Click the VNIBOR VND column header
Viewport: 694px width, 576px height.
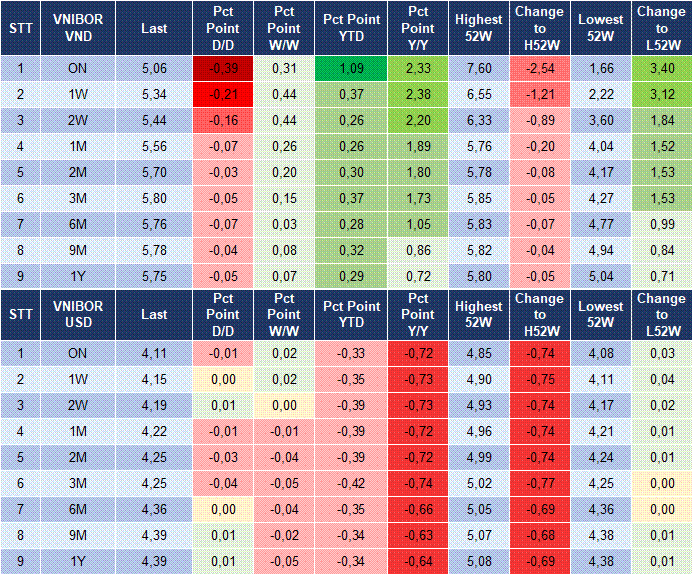tap(78, 29)
